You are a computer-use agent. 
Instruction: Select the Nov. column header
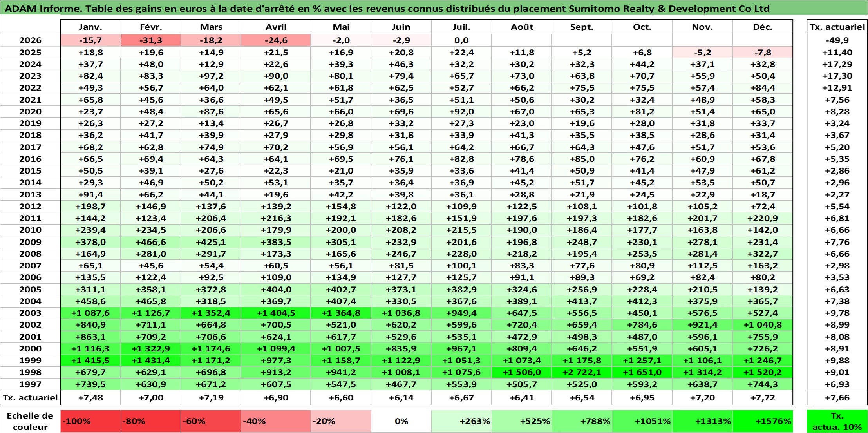pos(703,27)
